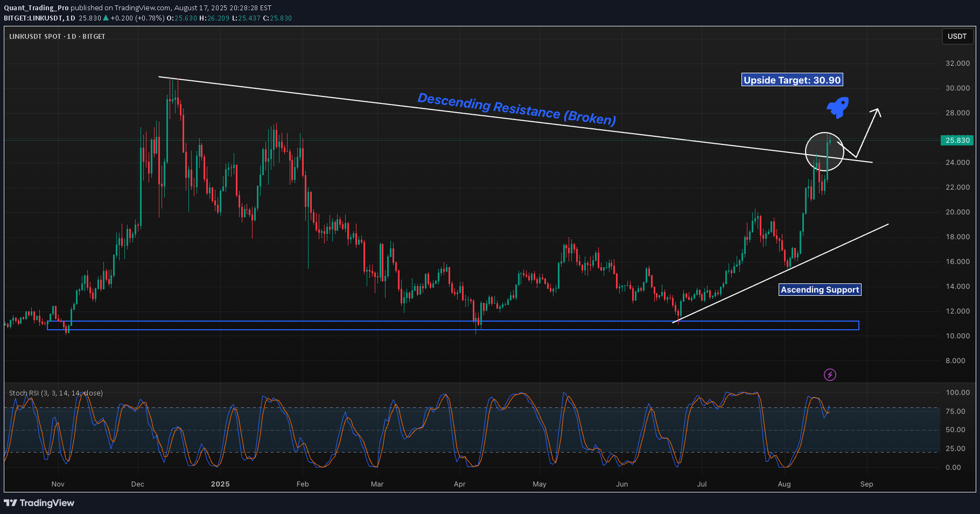The width and height of the screenshot is (980, 514).
Task: Click the open value O:25.630
Action: [181, 18]
